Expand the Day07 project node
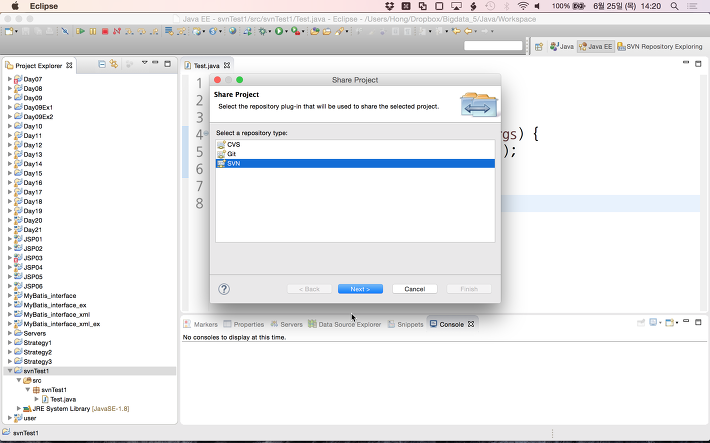Screen dimensions: 710x443 10,79
